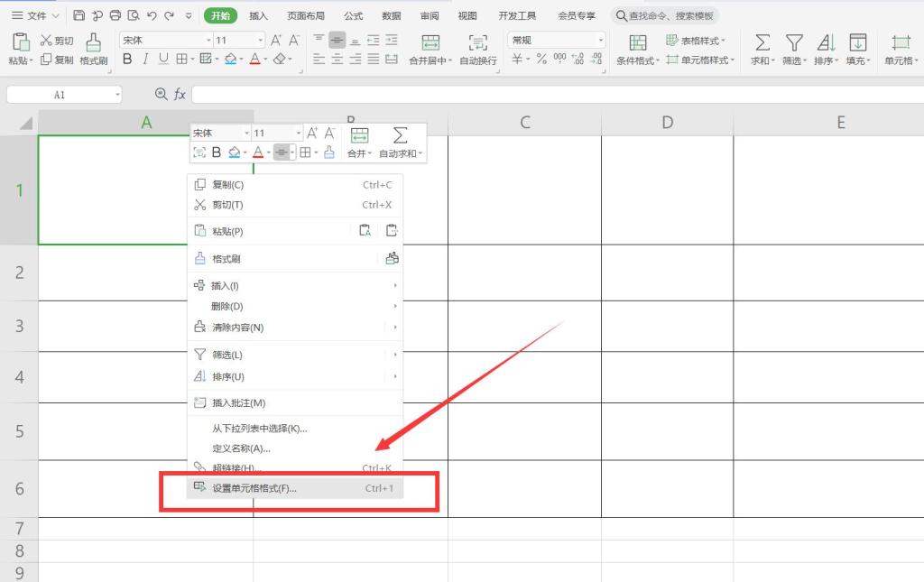
Task: Select column D header
Action: (x=667, y=123)
